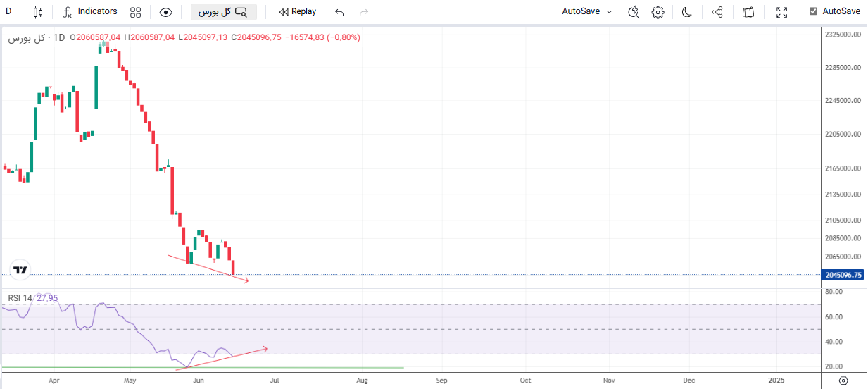Open chart settings gear
Image resolution: width=868 pixels, height=389 pixels.
coord(658,12)
